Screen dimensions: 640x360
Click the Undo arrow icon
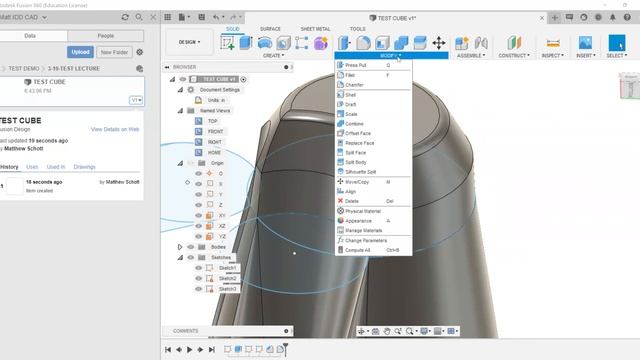(x=216, y=17)
